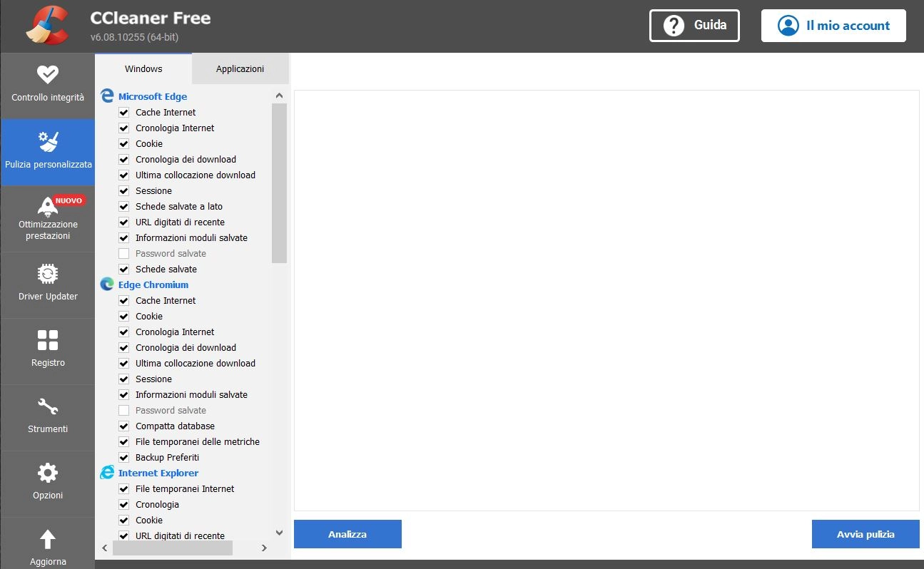This screenshot has height=569, width=924.
Task: Click the Internet Explorer icon
Action: click(x=107, y=473)
